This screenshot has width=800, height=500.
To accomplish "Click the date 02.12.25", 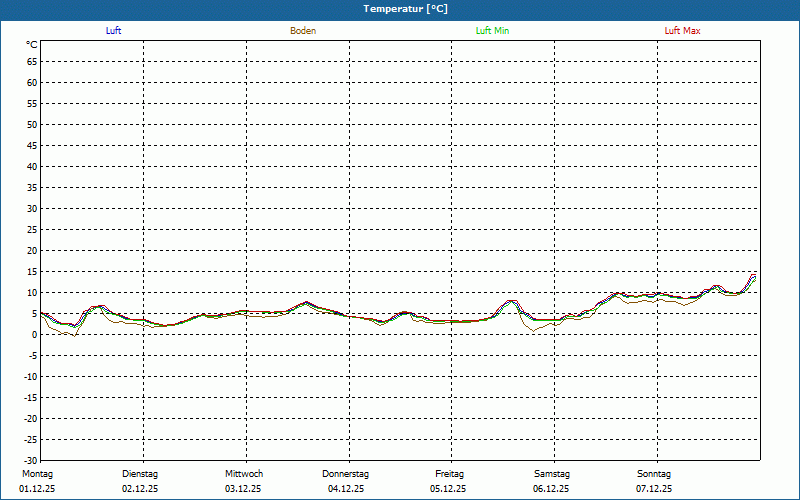I will click(x=140, y=489).
